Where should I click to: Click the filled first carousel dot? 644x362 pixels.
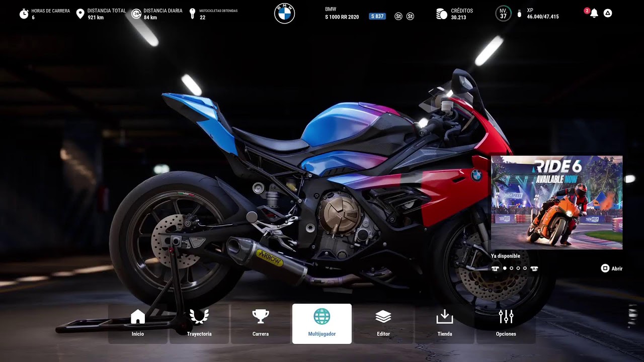tap(505, 268)
